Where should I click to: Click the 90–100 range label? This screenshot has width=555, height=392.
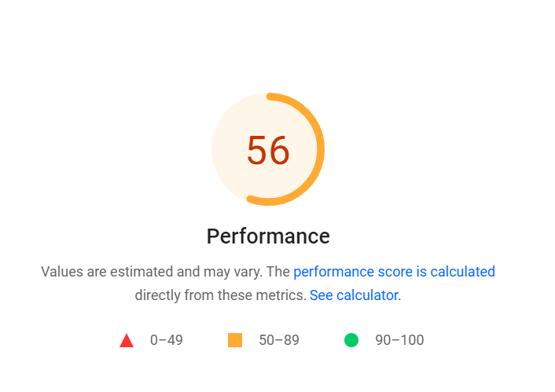(399, 340)
